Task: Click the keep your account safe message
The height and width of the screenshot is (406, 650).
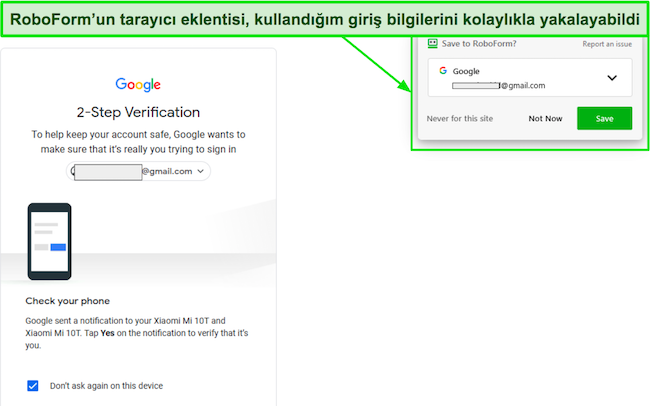Action: [x=138, y=142]
